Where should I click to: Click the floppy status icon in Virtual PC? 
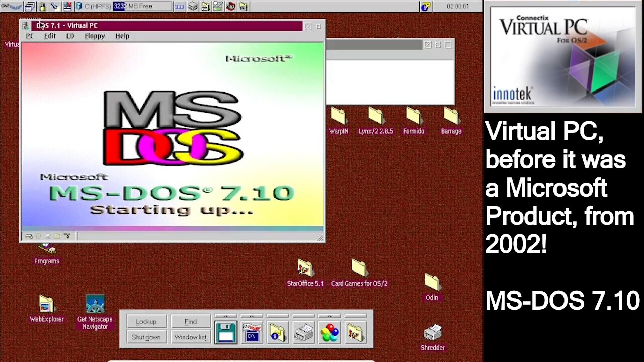click(x=48, y=236)
